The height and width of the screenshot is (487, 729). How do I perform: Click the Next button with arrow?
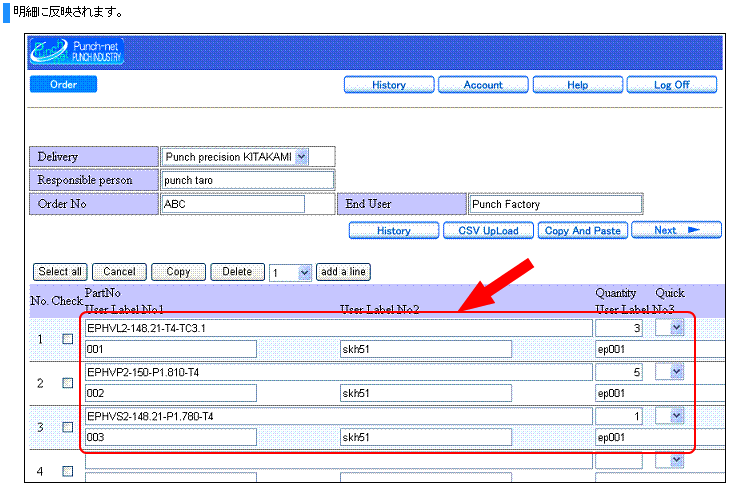676,230
